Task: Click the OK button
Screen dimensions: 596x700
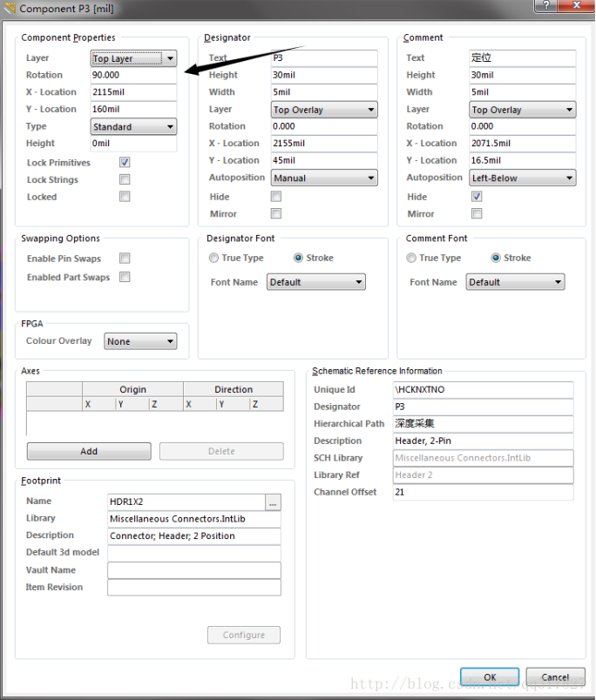Action: click(x=490, y=677)
